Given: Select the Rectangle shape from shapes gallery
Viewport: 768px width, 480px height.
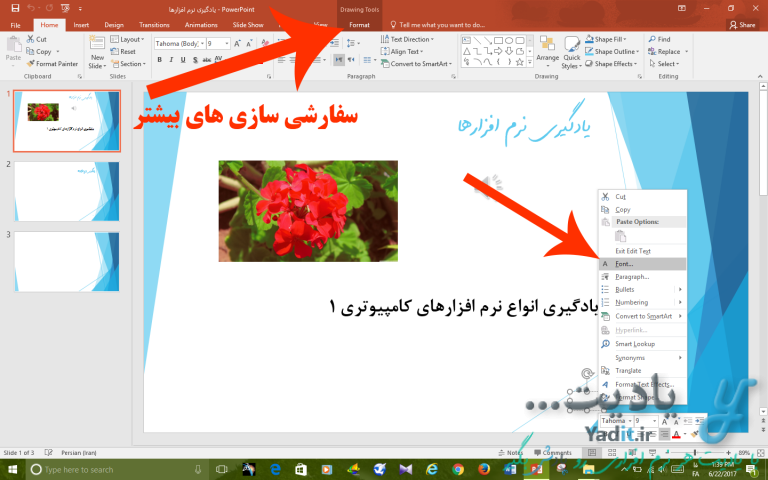Looking at the screenshot, I should click(x=498, y=40).
